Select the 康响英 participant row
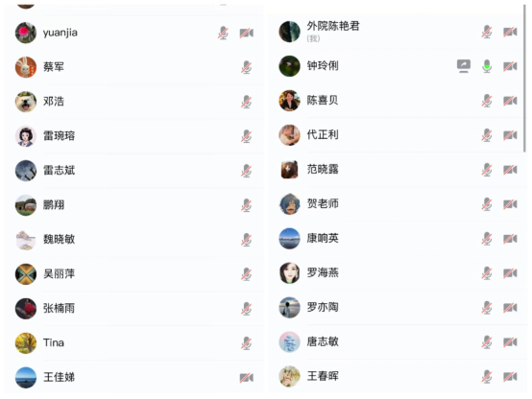This screenshot has height=399, width=532. coord(398,239)
